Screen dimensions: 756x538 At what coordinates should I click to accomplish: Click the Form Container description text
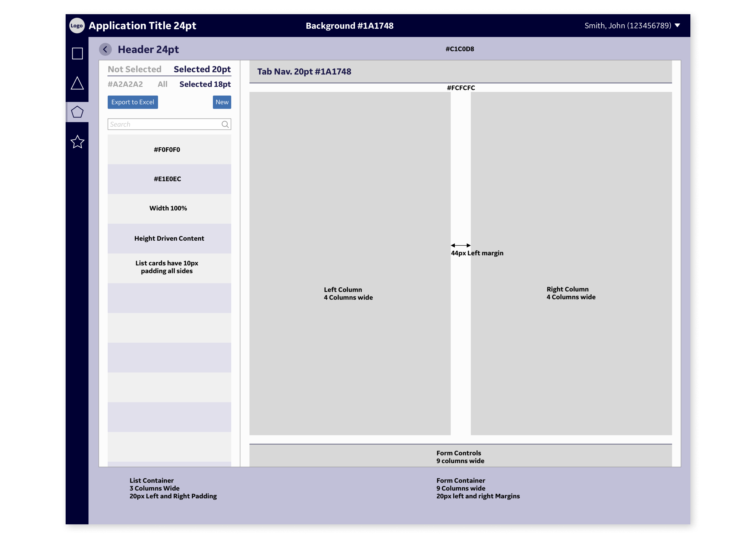(x=478, y=488)
